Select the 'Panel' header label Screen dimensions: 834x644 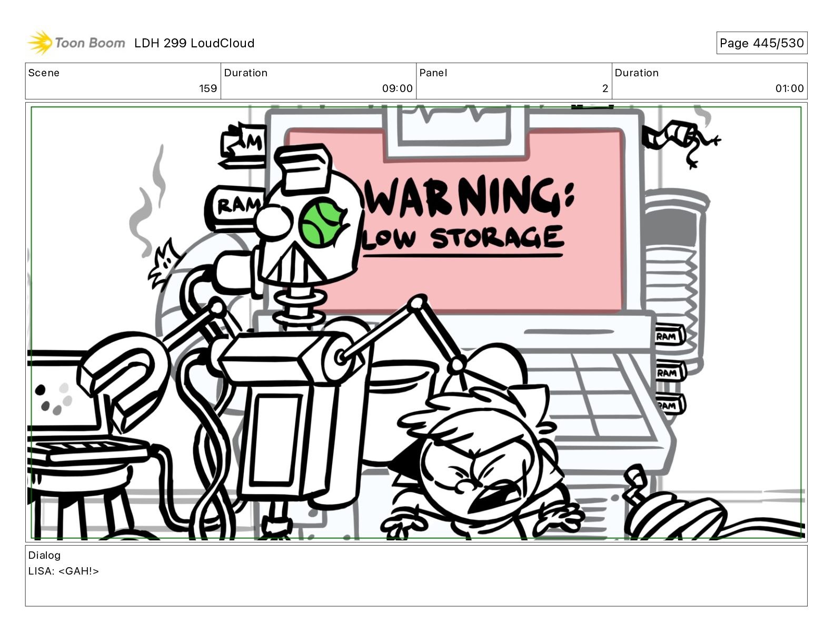coord(433,73)
